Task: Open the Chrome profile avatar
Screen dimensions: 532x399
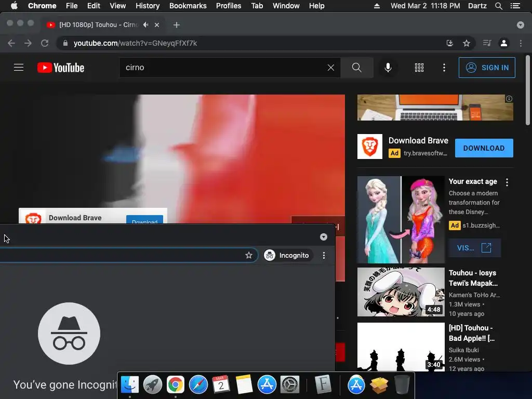Action: [x=504, y=43]
